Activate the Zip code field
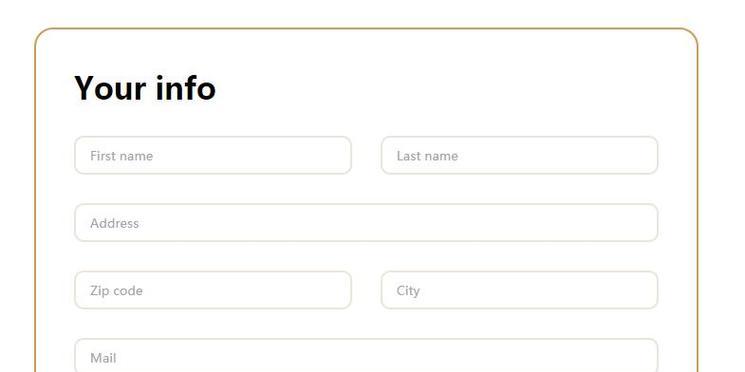The image size is (745, 372). 213,290
